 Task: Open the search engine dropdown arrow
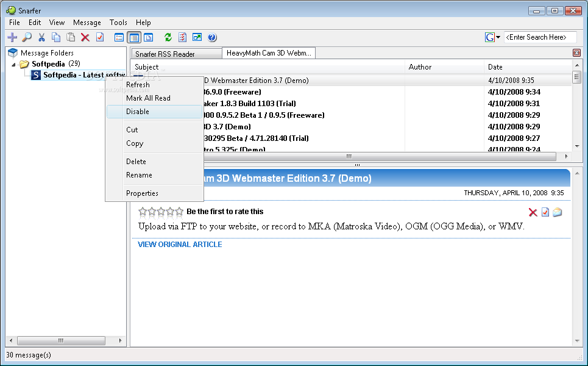[x=498, y=37]
